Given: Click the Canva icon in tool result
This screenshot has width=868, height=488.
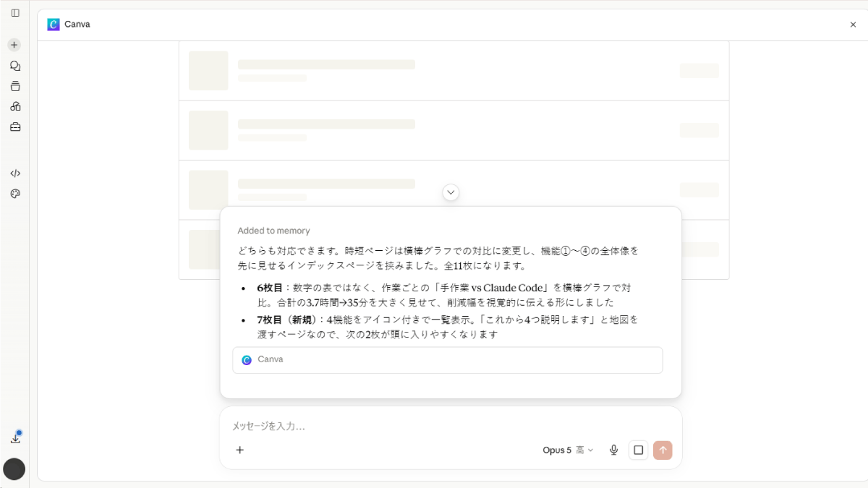Looking at the screenshot, I should (247, 360).
